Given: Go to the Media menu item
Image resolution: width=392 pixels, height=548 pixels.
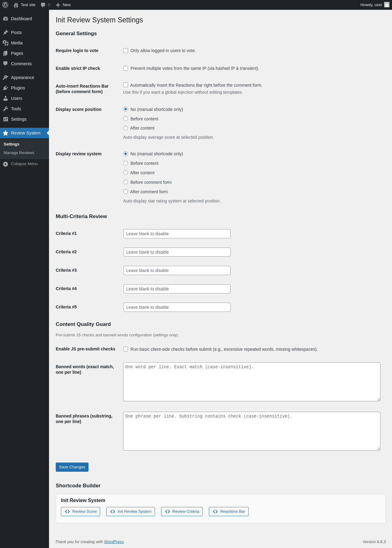Looking at the screenshot, I should point(17,43).
